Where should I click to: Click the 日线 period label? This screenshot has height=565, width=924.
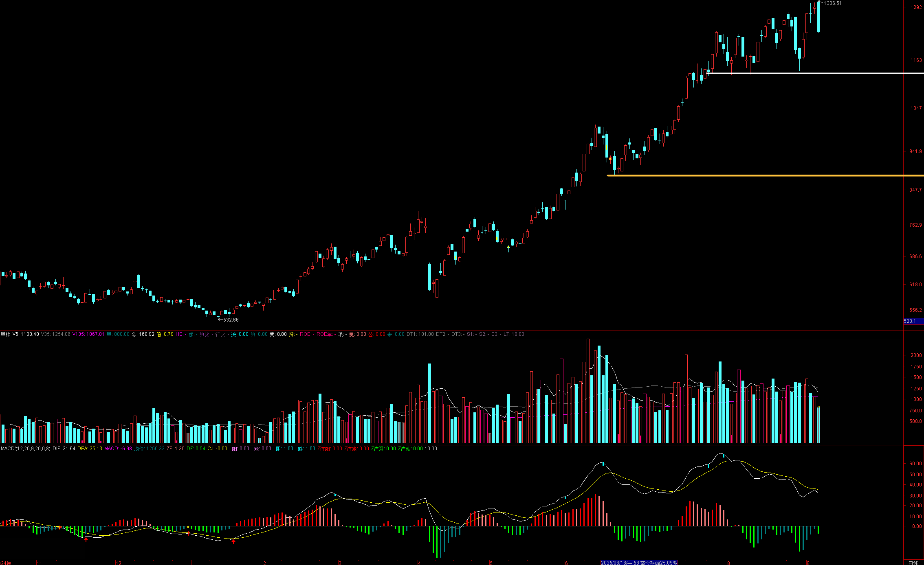(x=913, y=563)
